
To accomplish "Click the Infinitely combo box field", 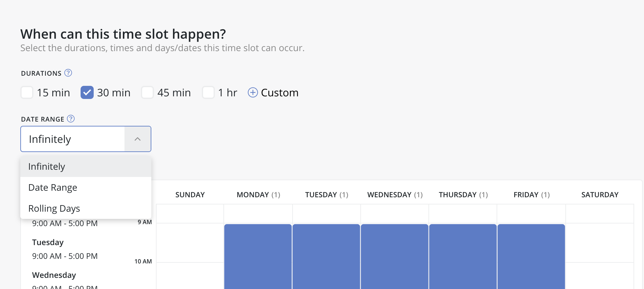I will (86, 139).
